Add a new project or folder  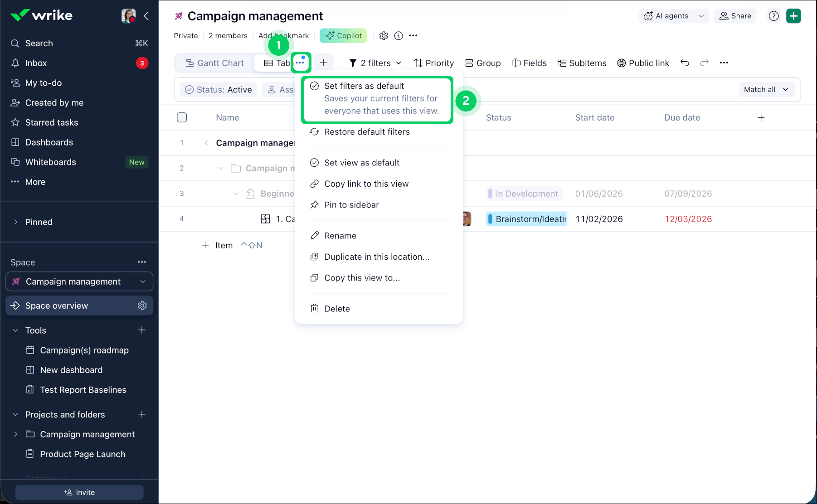142,414
